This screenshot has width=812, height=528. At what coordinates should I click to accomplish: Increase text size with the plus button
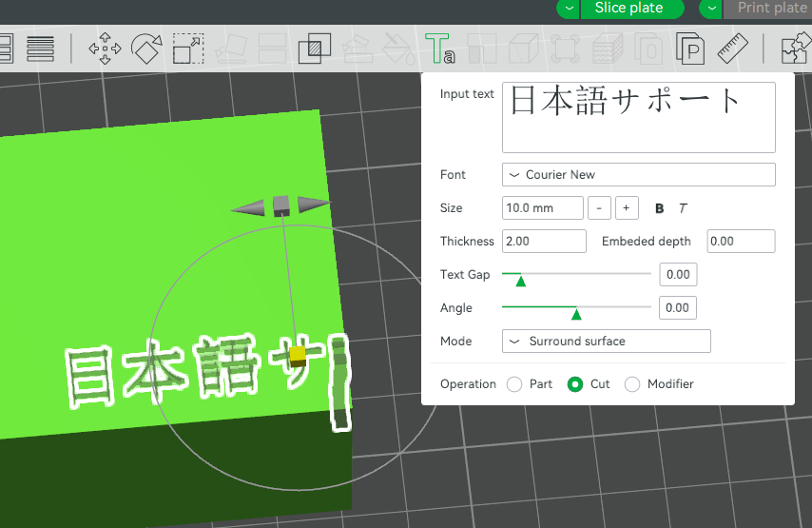click(x=626, y=207)
